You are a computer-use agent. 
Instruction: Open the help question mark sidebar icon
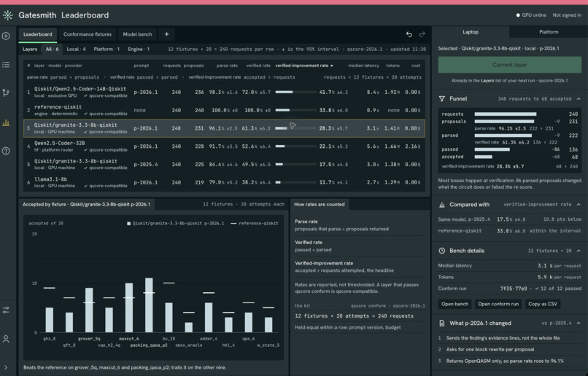click(6, 151)
